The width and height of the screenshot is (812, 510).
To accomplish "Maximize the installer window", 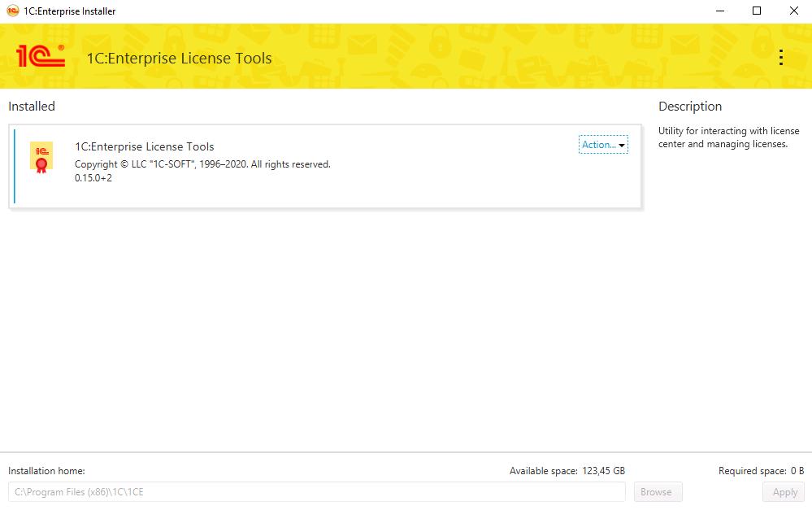I will (x=757, y=11).
